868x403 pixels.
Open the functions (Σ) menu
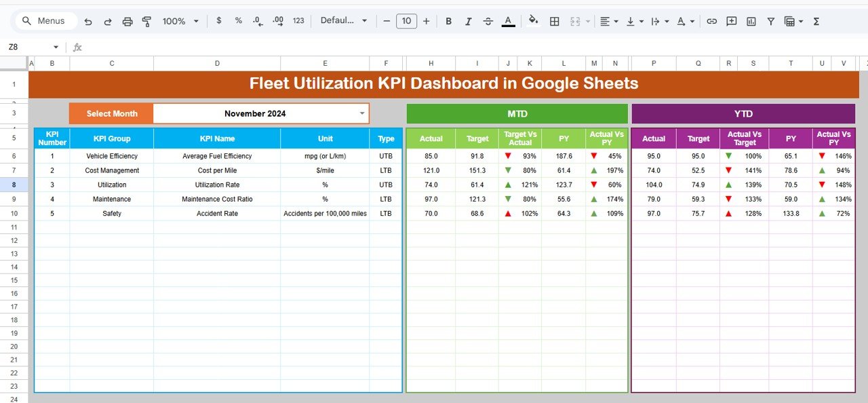coord(817,21)
